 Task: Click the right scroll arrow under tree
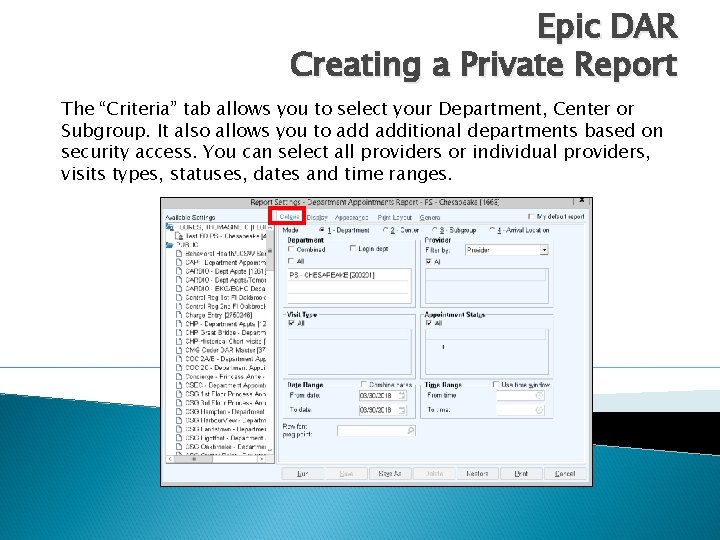pos(262,459)
